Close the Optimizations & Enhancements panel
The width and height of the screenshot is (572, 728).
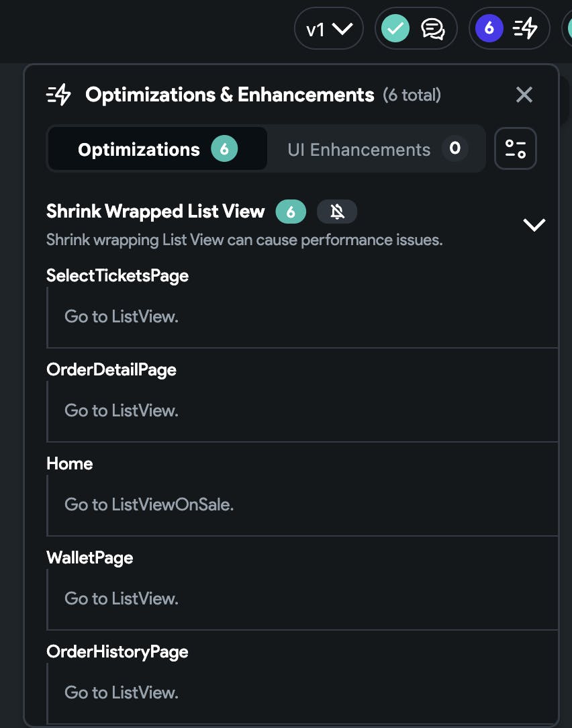(x=524, y=95)
